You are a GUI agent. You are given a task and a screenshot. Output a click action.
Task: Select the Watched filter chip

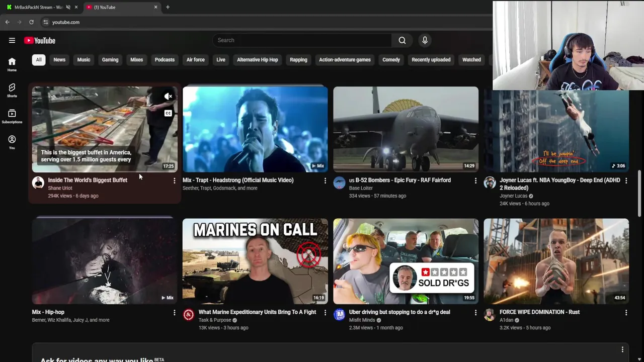coord(471,60)
